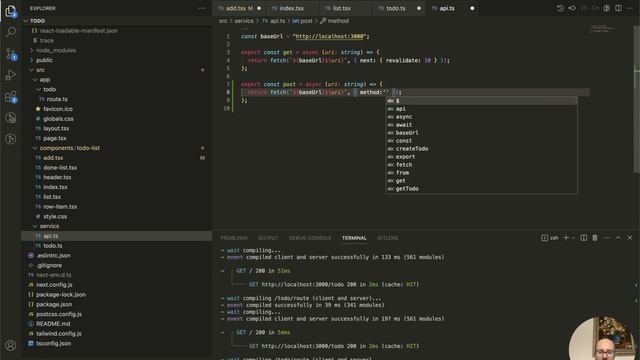Open the Extensions view
The height and width of the screenshot is (360, 640).
pos(11,97)
